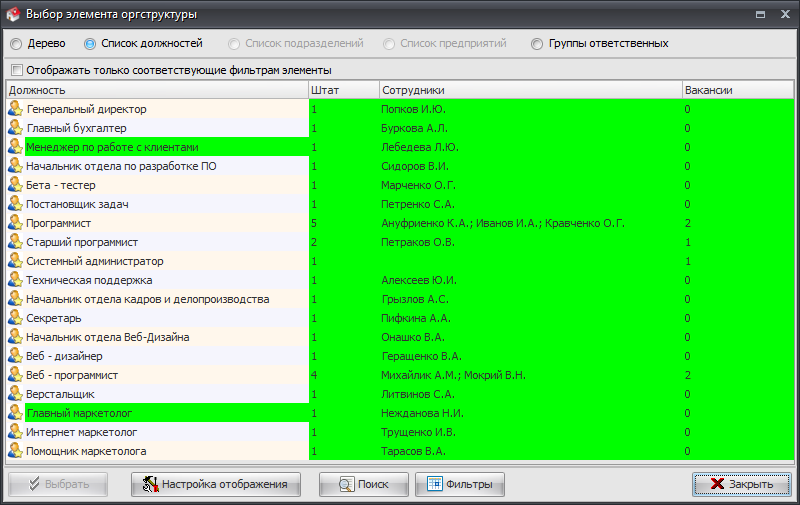The height and width of the screenshot is (505, 800).
Task: Open the Фильтры dialog
Action: [x=460, y=484]
